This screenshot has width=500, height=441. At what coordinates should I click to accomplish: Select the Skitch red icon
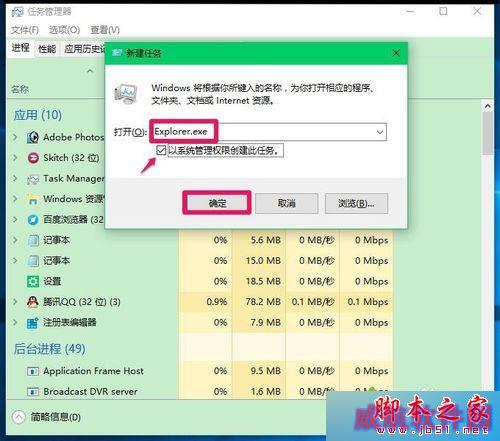pyautogui.click(x=33, y=158)
